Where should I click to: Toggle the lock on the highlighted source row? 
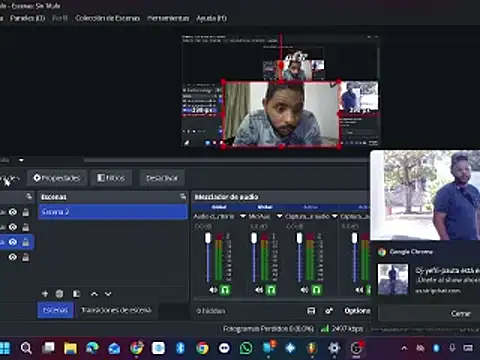[x=26, y=242]
